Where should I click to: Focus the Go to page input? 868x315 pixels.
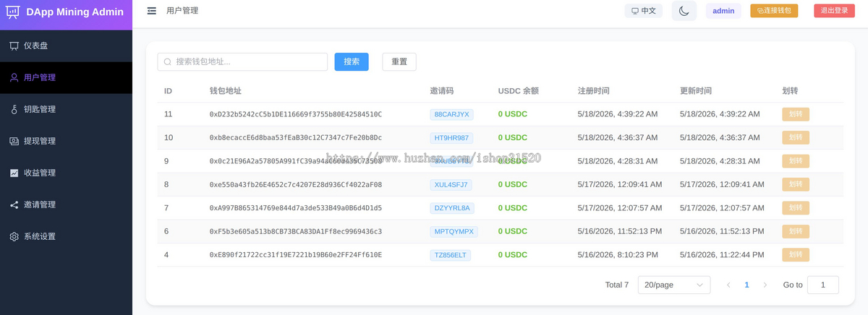(x=823, y=285)
